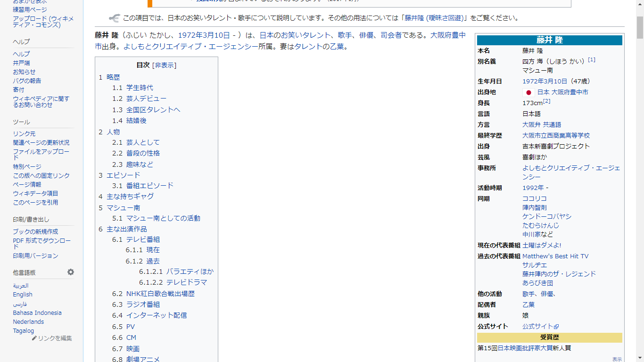Image resolution: width=644 pixels, height=362 pixels.
Task: Open the language settings gear icon
Action: (71, 272)
